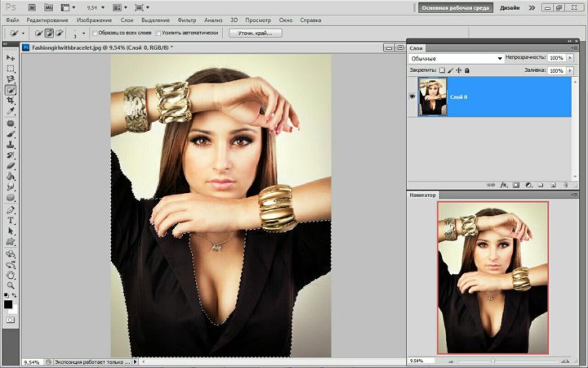Image resolution: width=588 pixels, height=368 pixels.
Task: Select the Eraser tool
Action: click(x=11, y=165)
